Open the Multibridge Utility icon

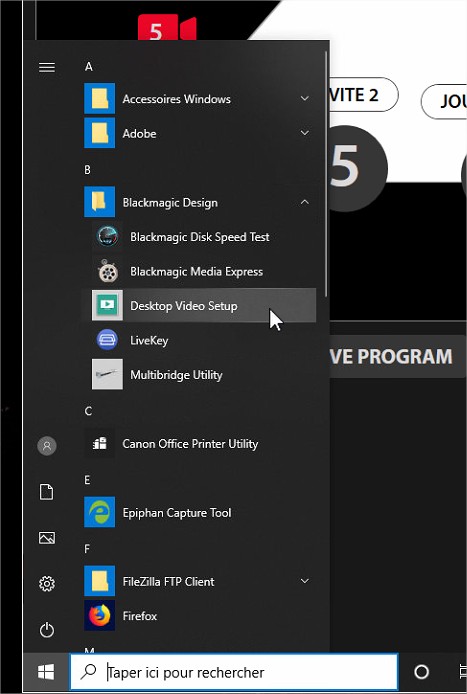pos(107,374)
